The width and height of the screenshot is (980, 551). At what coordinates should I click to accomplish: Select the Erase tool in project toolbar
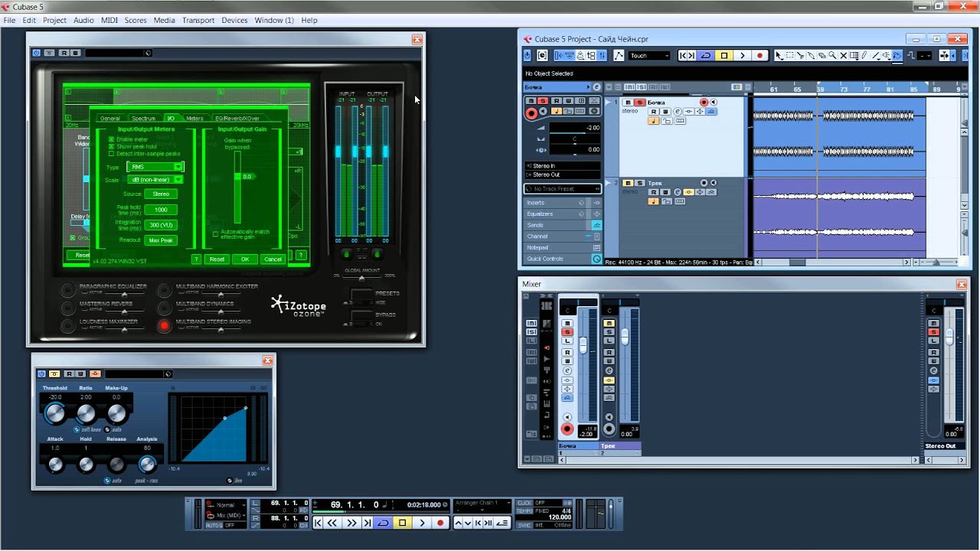coord(822,55)
